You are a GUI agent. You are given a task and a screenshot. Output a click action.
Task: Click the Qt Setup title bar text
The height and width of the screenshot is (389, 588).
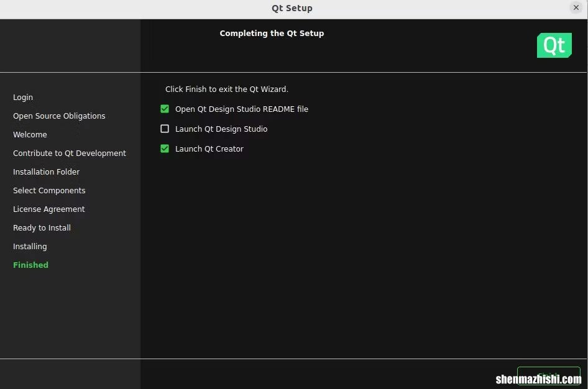point(292,8)
